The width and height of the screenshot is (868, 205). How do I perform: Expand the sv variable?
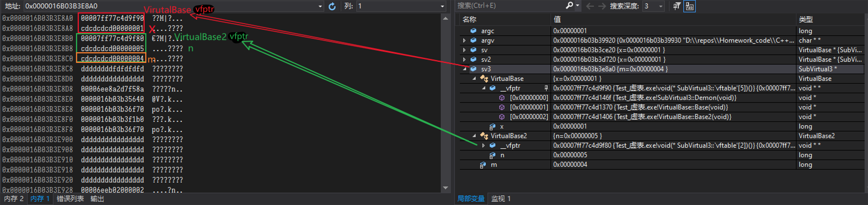click(x=464, y=50)
